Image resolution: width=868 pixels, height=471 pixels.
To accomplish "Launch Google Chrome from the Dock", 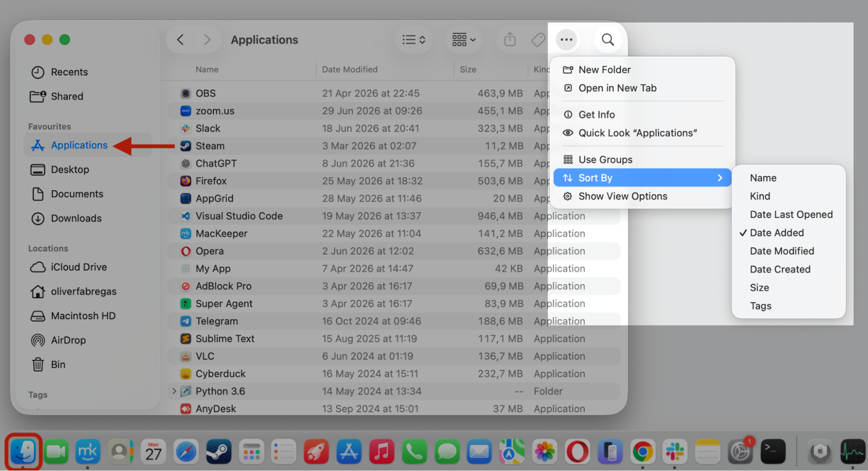I will coord(643,452).
